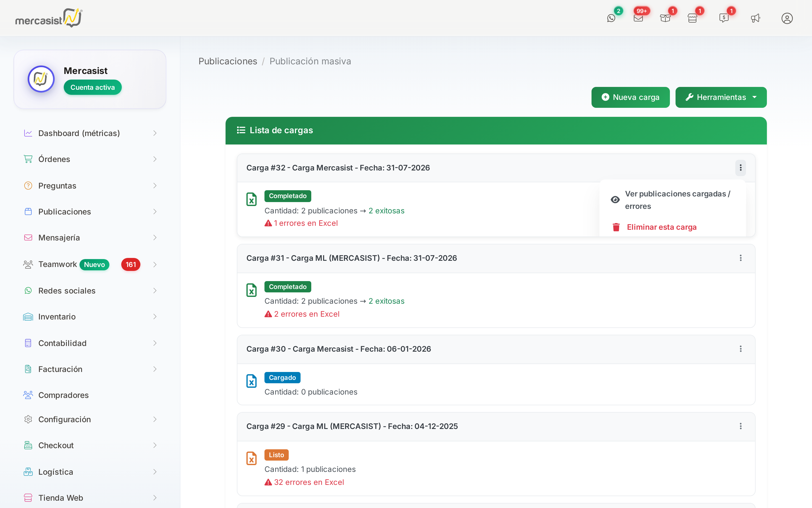
Task: Open the user profile icon
Action: click(x=787, y=18)
